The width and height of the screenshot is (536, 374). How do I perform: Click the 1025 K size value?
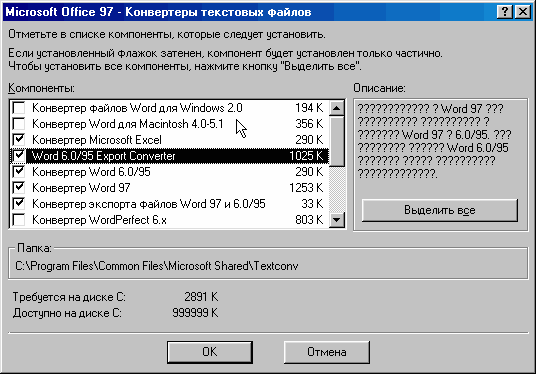tap(306, 156)
